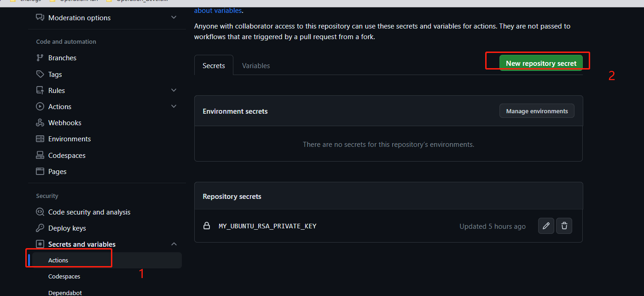
Task: Click the Deploy keys key icon
Action: pyautogui.click(x=40, y=228)
